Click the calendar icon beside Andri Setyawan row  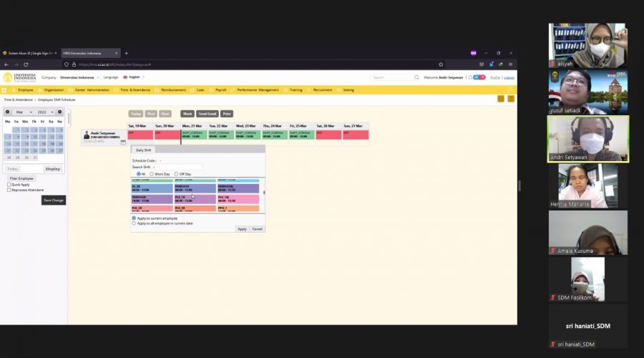123,142
